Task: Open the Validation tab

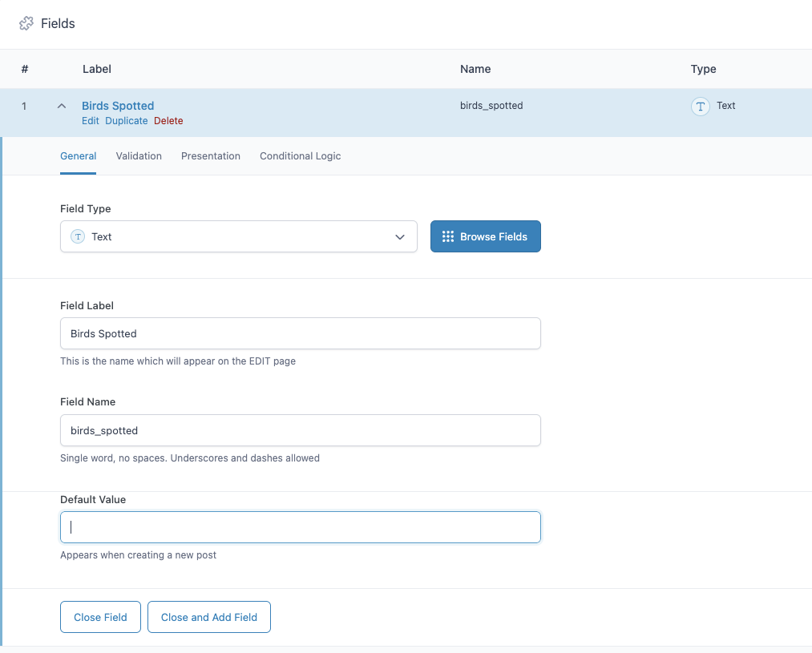Action: tap(139, 156)
